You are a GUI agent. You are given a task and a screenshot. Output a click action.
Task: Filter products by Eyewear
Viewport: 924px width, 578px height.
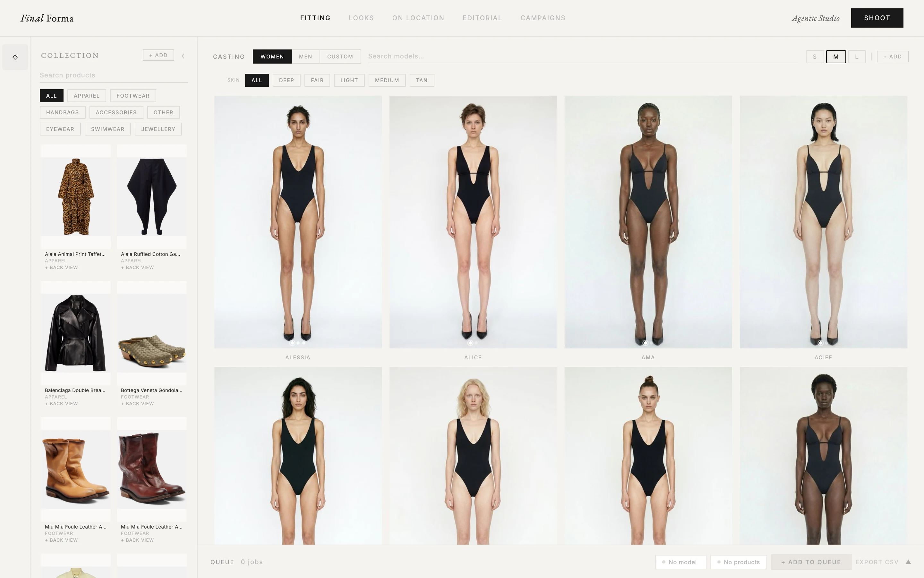click(x=60, y=129)
